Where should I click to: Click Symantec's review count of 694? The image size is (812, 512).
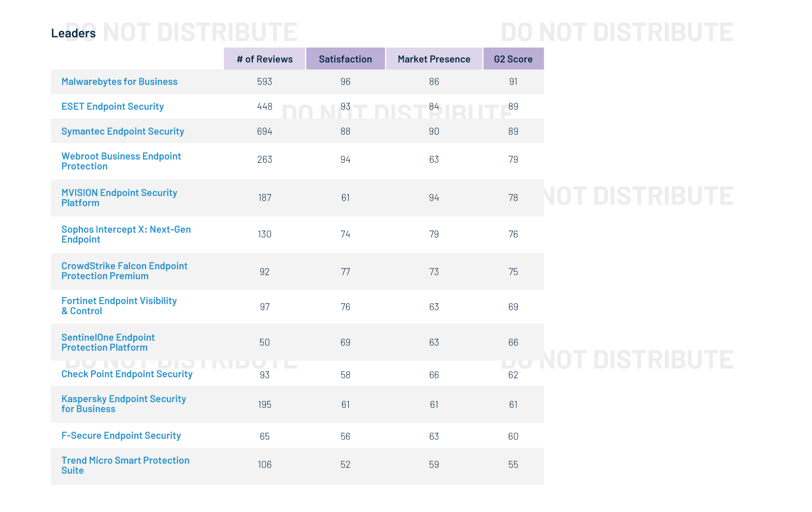(x=264, y=131)
